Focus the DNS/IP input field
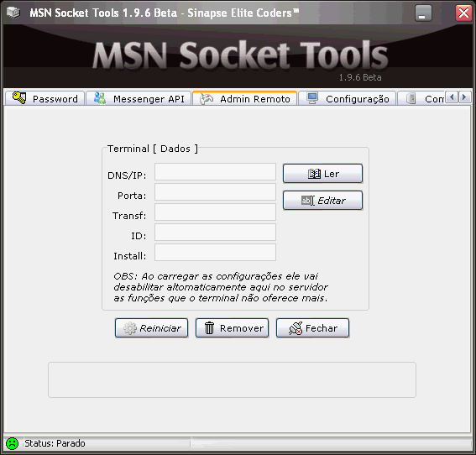Screen dimensions: 476x455 tap(215, 172)
